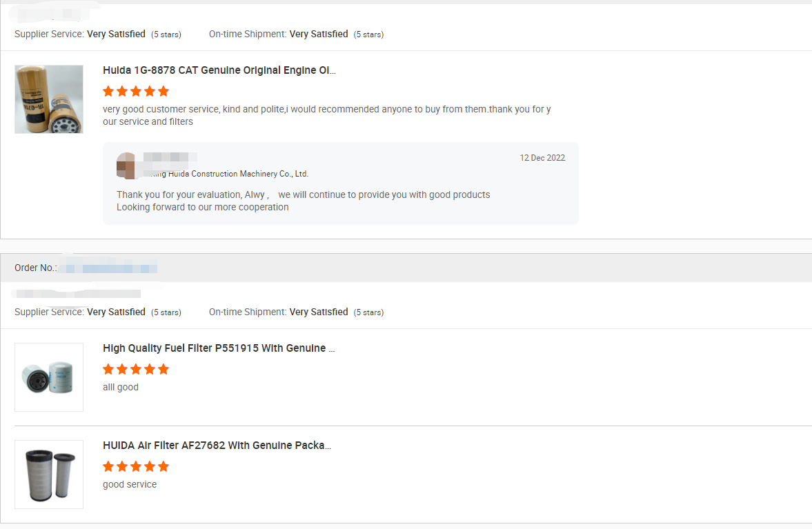Click the 12 Dec 2022 reply date
The width and height of the screenshot is (812, 529).
[542, 158]
